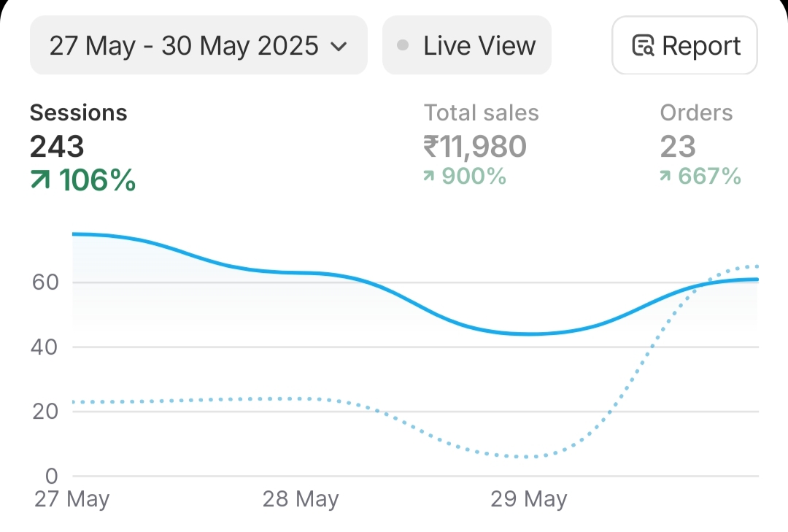The image size is (788, 532).
Task: Click the ₹11,980 total sales value
Action: click(x=475, y=147)
